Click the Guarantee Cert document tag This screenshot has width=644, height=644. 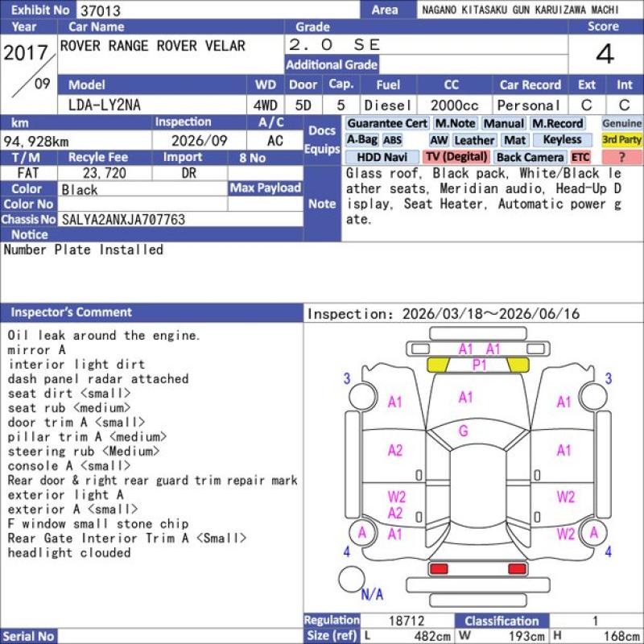coord(387,123)
